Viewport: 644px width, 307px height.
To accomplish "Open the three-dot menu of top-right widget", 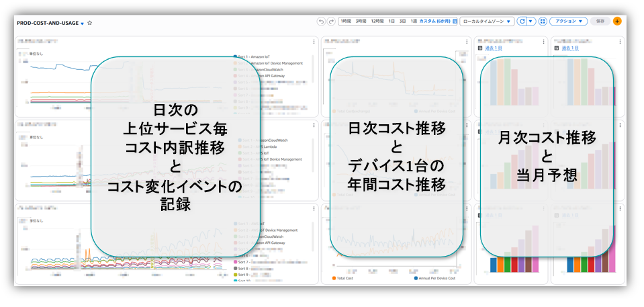I will 619,42.
